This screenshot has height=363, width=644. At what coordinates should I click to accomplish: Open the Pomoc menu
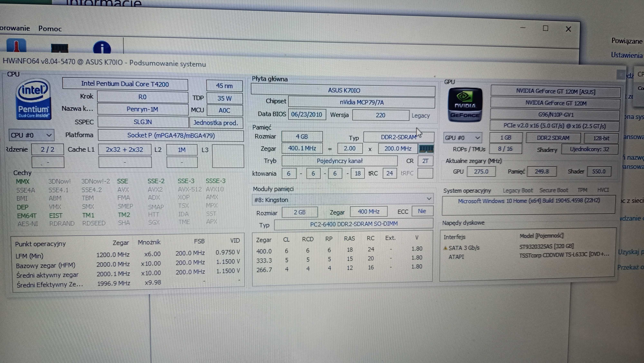pos(50,29)
